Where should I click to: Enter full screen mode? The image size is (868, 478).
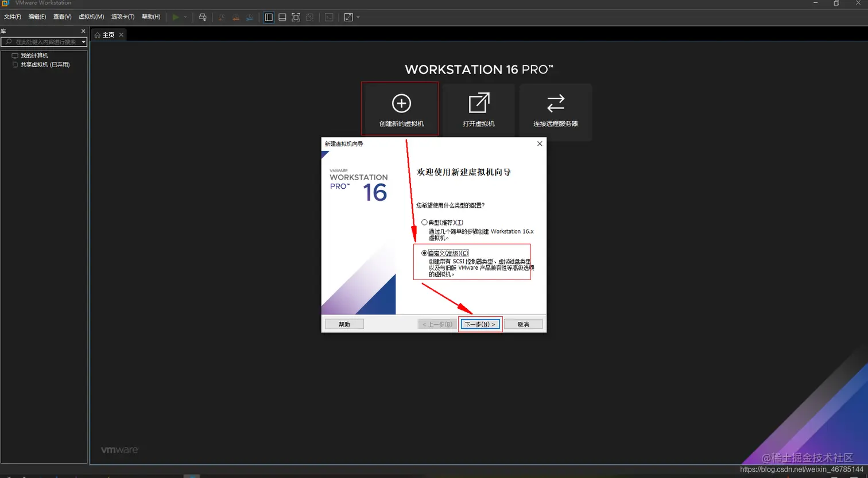(296, 17)
